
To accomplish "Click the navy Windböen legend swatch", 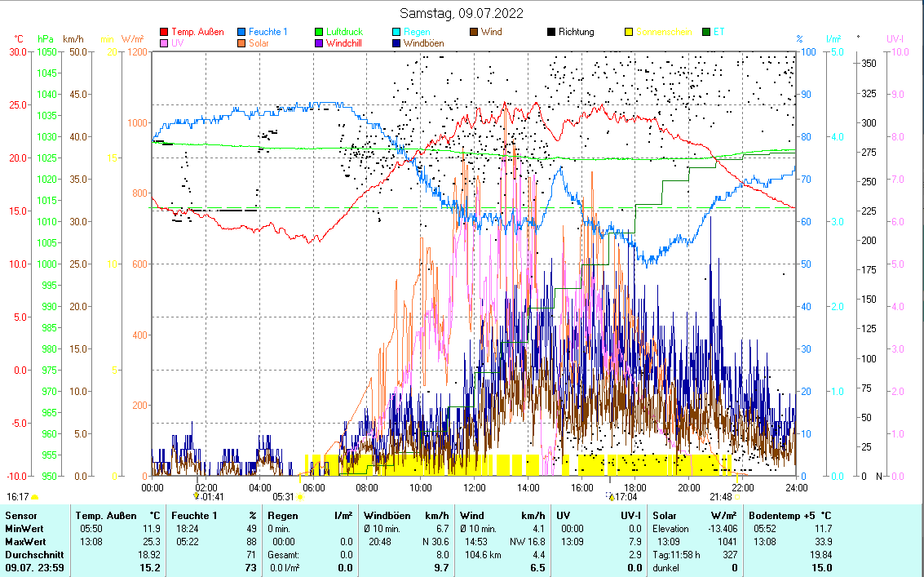I will 396,43.
